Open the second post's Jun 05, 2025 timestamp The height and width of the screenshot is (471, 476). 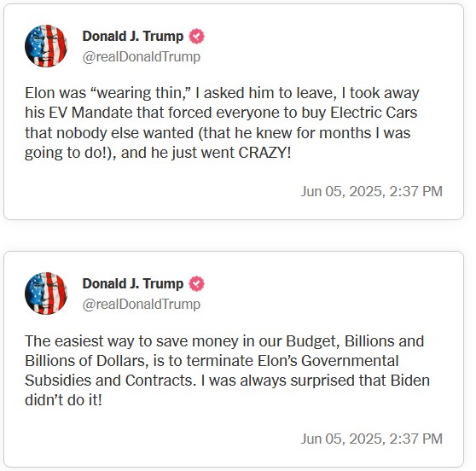(x=372, y=439)
